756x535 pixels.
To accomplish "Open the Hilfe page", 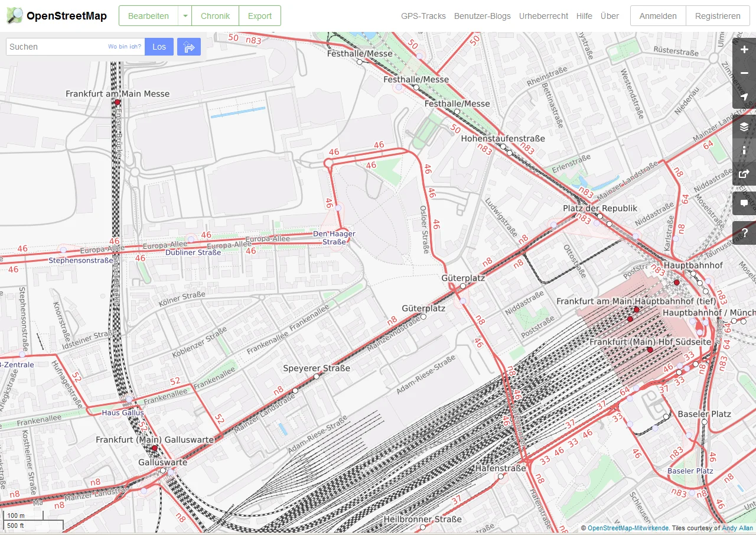I will pos(584,16).
